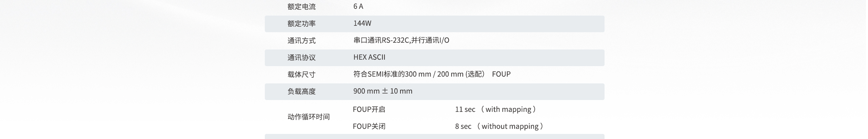
Task: Select the 11 sec with mapping value
Action: pos(496,110)
